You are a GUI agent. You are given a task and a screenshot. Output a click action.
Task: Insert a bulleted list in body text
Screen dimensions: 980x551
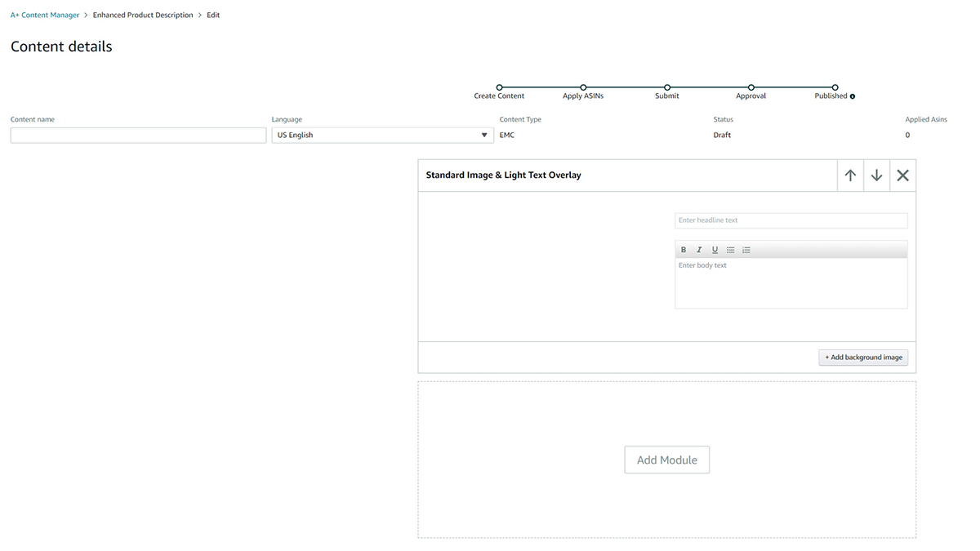pos(731,250)
